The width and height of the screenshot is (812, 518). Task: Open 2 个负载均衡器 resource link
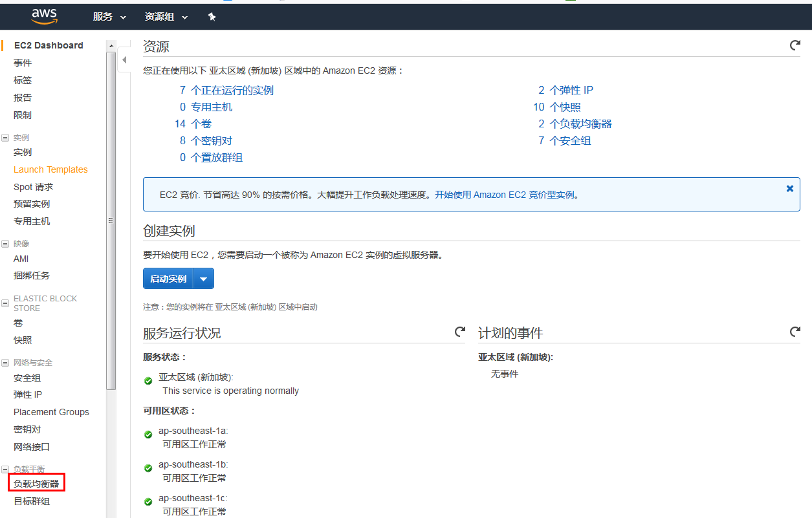coord(575,124)
